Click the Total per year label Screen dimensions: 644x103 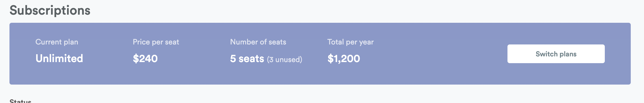[x=350, y=42]
